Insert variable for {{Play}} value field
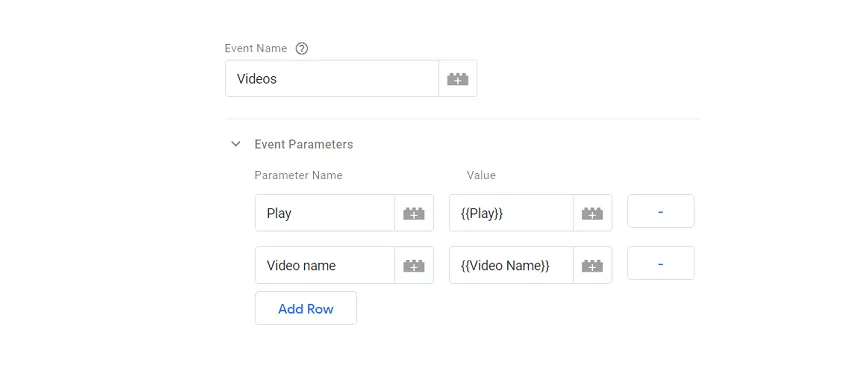The image size is (841, 378). [x=592, y=213]
